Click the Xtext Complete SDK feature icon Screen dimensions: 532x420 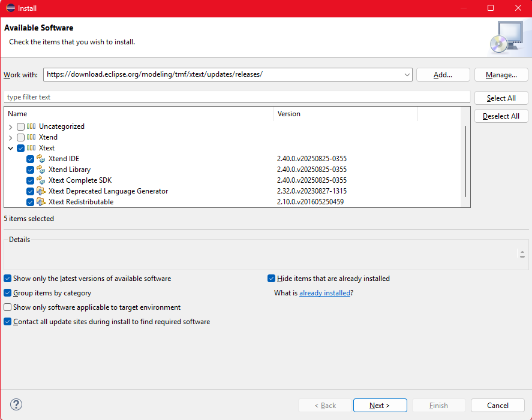(x=41, y=180)
